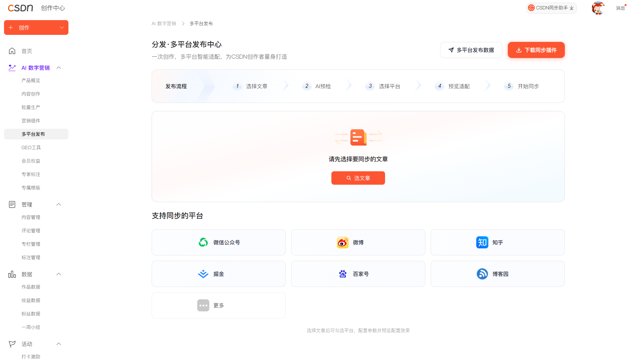Open 营销组件 in sidebar

[31, 121]
